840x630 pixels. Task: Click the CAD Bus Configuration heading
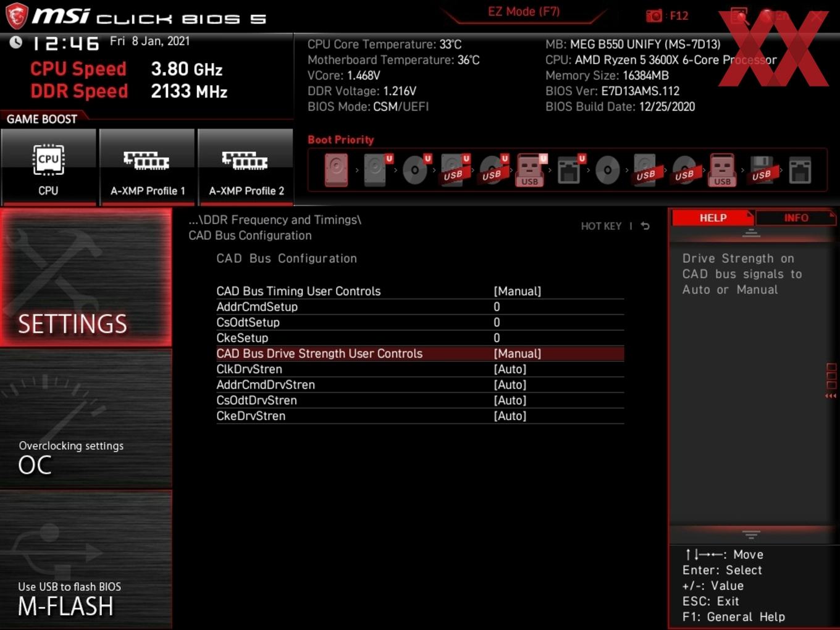coord(287,258)
